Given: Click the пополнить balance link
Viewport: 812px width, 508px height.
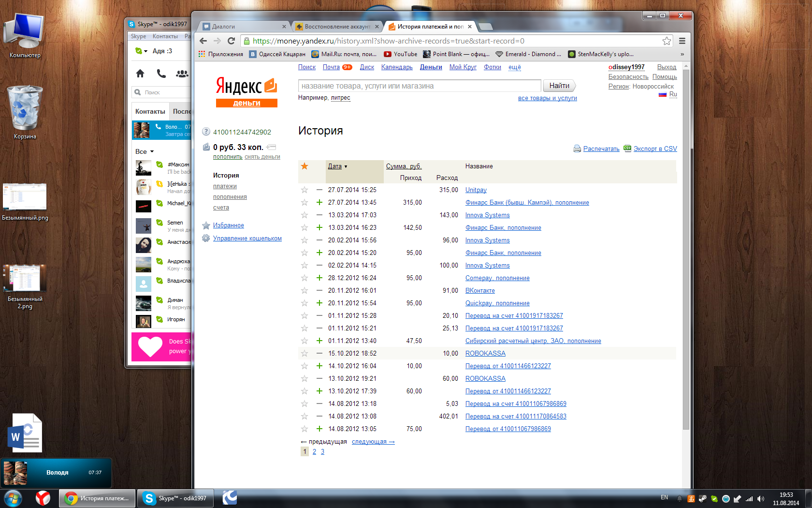Looking at the screenshot, I should click(x=228, y=157).
